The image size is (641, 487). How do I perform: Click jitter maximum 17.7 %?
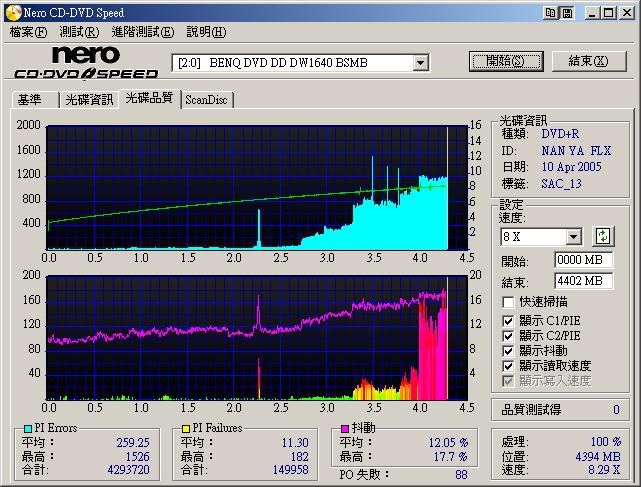pyautogui.click(x=451, y=456)
